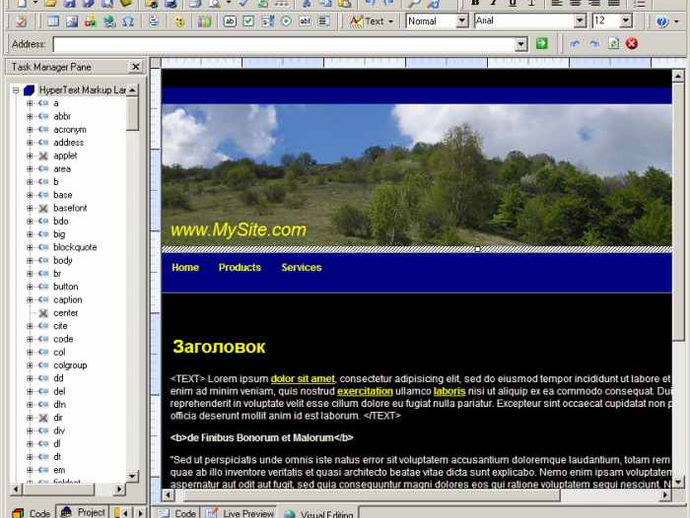The image size is (690, 518).
Task: Insert special character (Omega icon)
Action: click(128, 21)
